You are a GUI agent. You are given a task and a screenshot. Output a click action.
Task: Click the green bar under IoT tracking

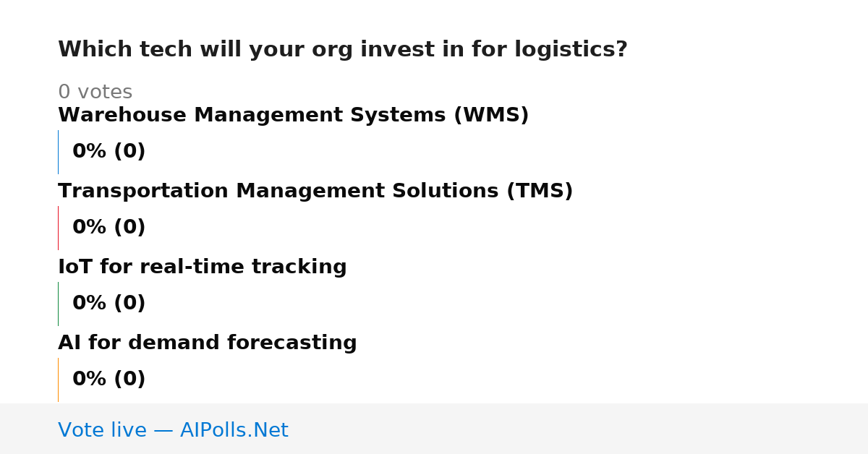[x=59, y=304]
